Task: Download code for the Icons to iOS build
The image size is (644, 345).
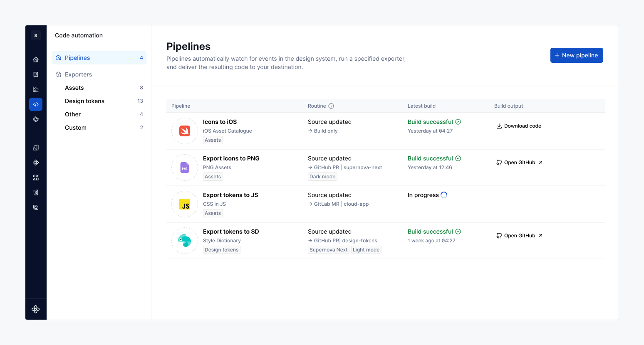Action: pos(519,126)
